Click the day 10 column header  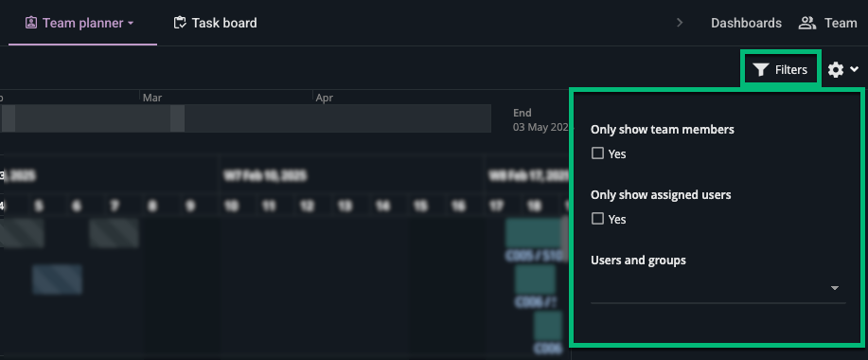click(x=231, y=206)
